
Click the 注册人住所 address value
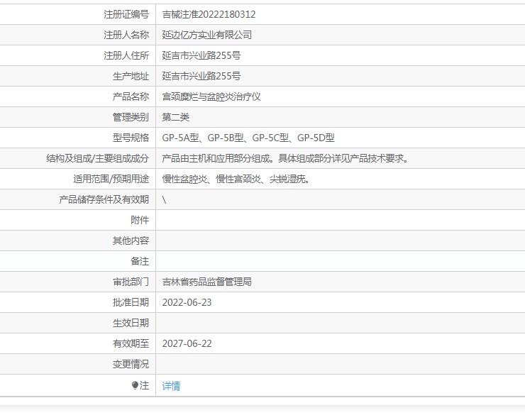(x=201, y=55)
